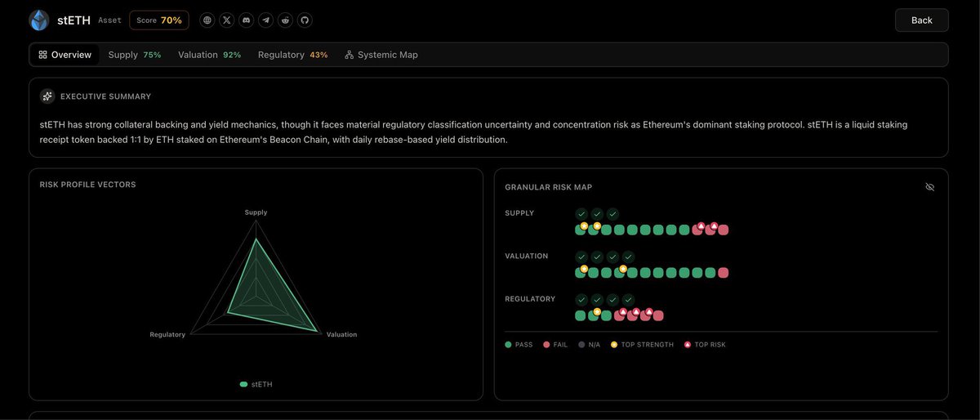Toggle the TOP RISK legend item
Screen dimensions: 980x420
pos(705,345)
